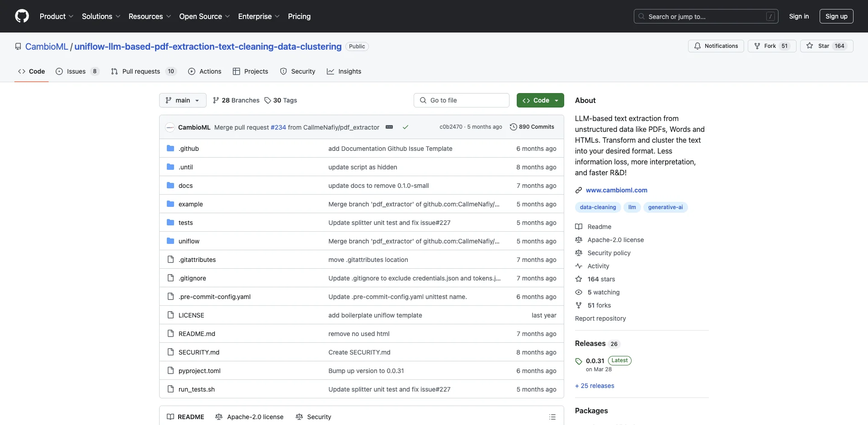View the 30 Tags list
Image resolution: width=868 pixels, height=425 pixels.
281,100
